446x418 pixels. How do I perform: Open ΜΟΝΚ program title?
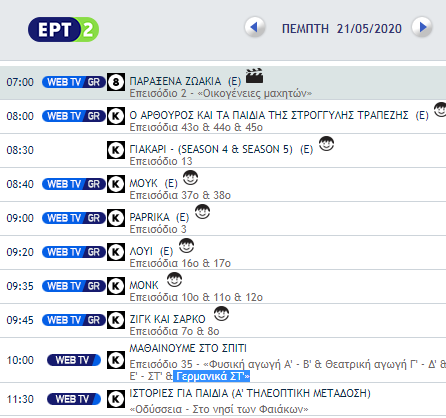click(144, 285)
